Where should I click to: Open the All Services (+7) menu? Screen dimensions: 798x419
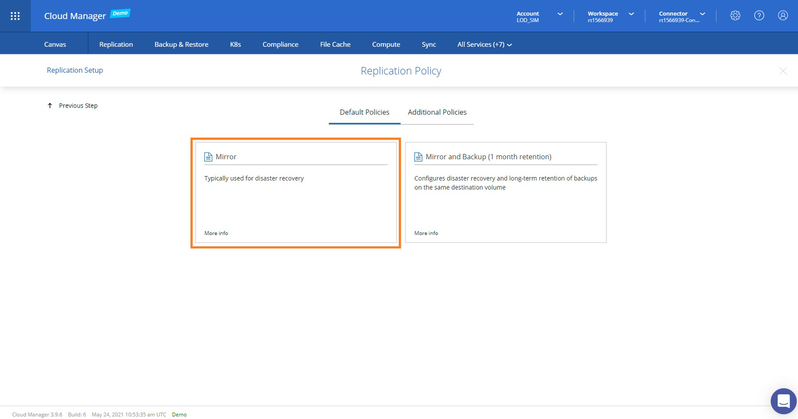pyautogui.click(x=484, y=44)
